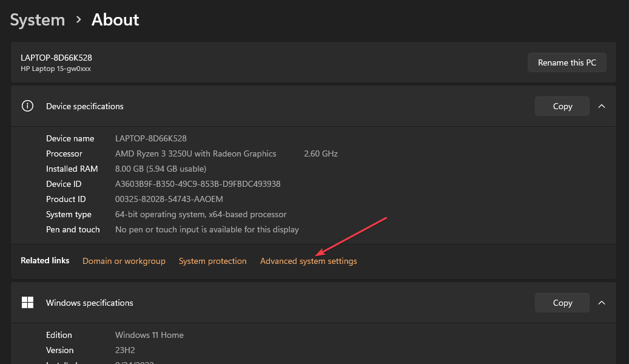Collapse the Device specifications section chevron
629x364 pixels.
click(602, 106)
